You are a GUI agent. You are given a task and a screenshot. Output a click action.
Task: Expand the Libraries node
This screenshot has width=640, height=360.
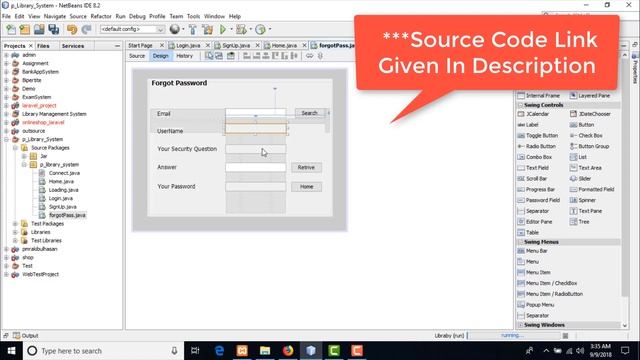pyautogui.click(x=15, y=232)
